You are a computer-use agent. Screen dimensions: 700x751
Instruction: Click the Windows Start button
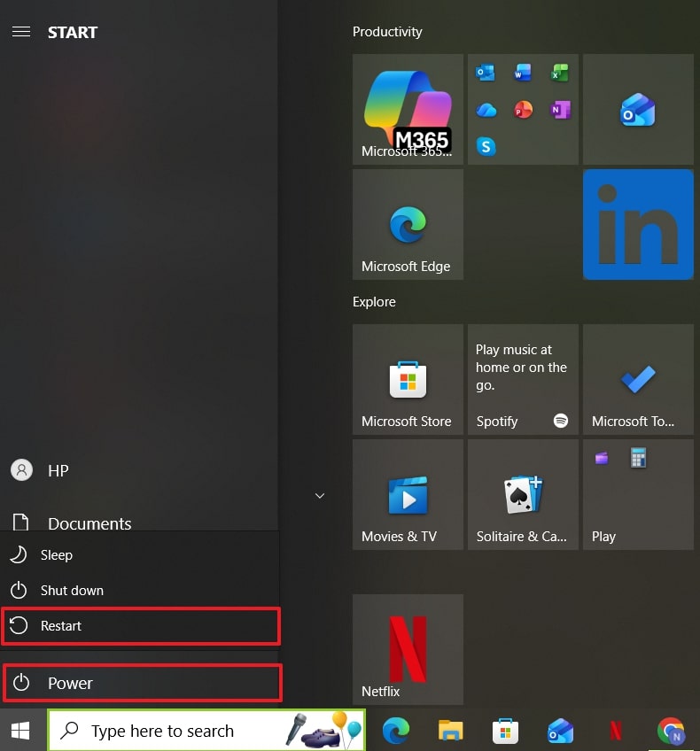20,731
